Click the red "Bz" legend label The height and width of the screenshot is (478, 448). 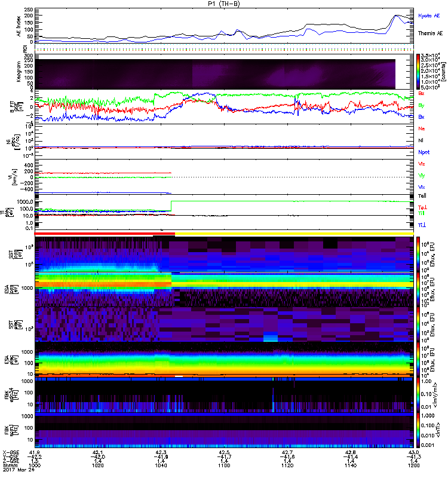(421, 93)
